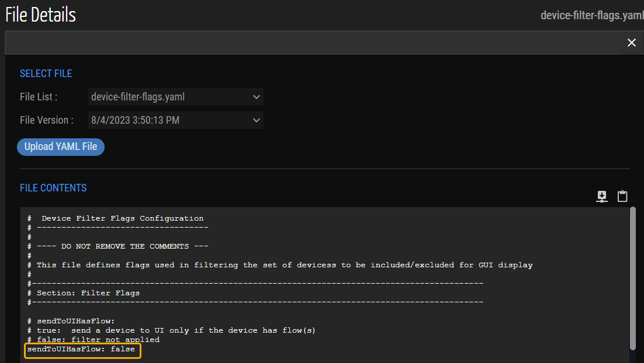Open the File List dropdown
The width and height of the screenshot is (644, 363).
point(176,97)
